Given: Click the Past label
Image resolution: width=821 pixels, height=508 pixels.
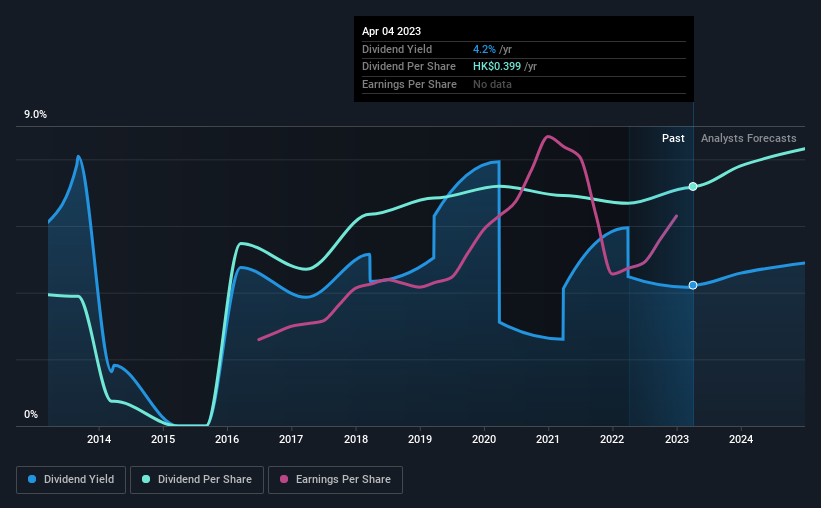Looking at the screenshot, I should (673, 138).
